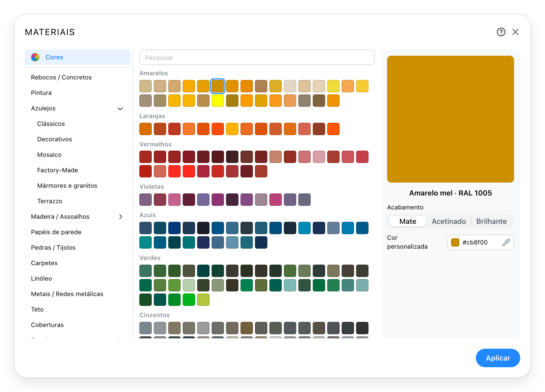Choose the Brilhante finish

pos(491,221)
